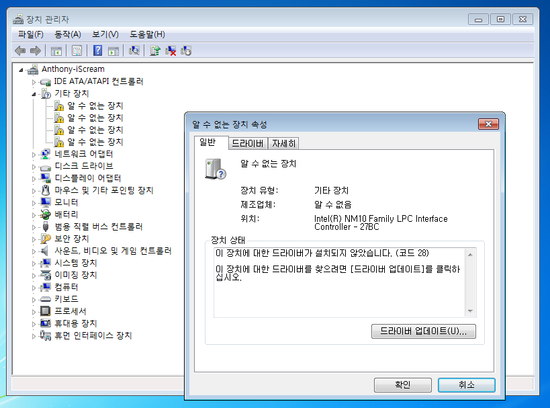Maximize the 장치 관리자 window
This screenshot has height=408, width=550.
[501, 19]
